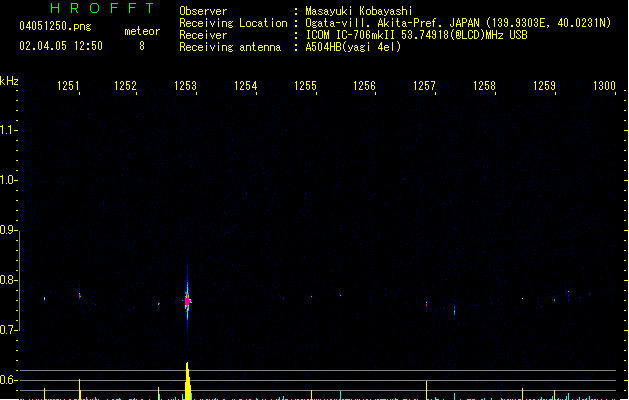The width and height of the screenshot is (629, 400).
Task: Click the faint blue echo streak near 1257:30
Action: click(x=455, y=311)
